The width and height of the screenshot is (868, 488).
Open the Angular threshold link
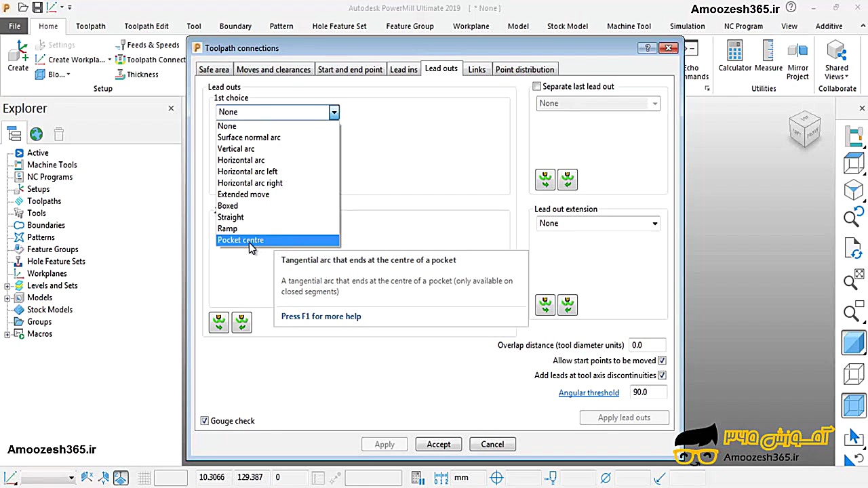click(589, 393)
